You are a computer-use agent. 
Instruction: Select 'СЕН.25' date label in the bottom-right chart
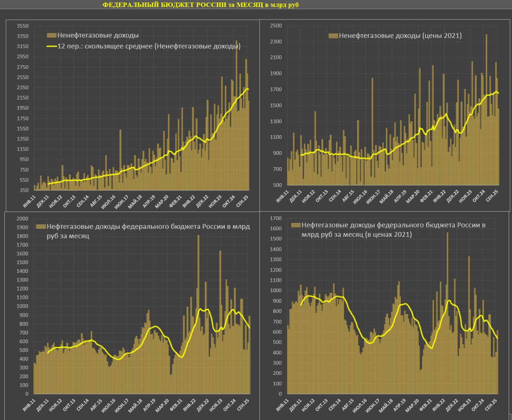tap(491, 405)
